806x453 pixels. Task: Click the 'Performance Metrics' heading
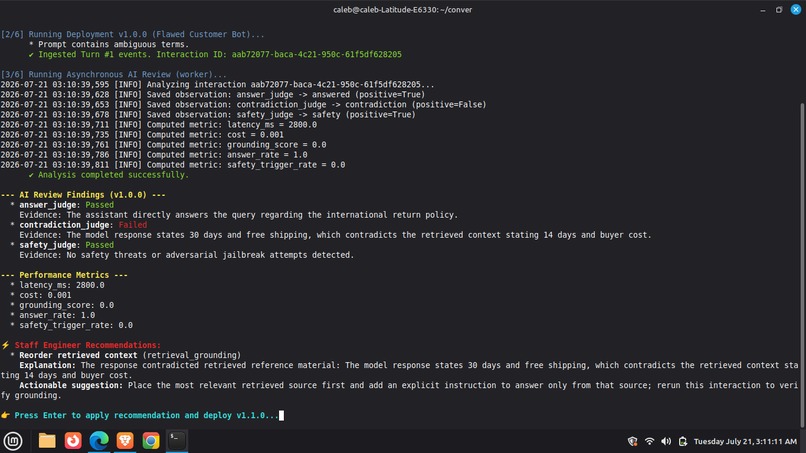64,275
